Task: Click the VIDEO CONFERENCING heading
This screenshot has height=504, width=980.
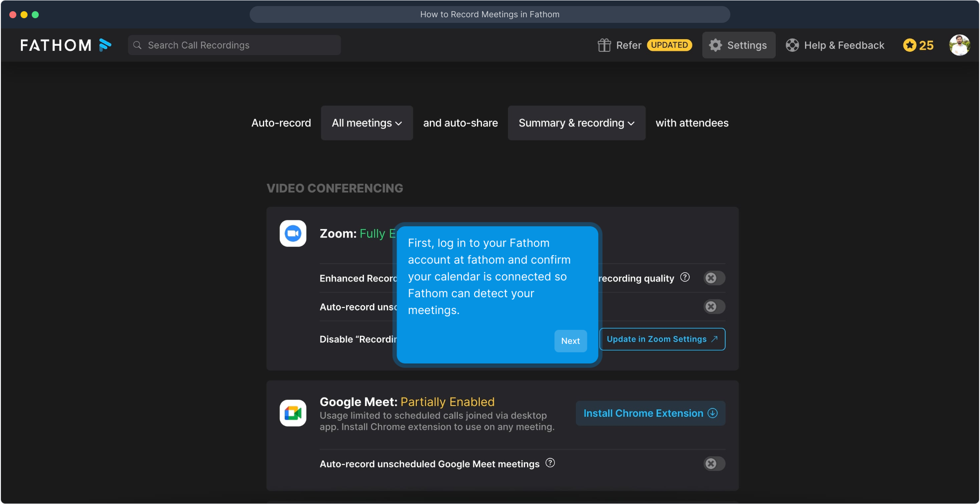Action: coord(335,189)
